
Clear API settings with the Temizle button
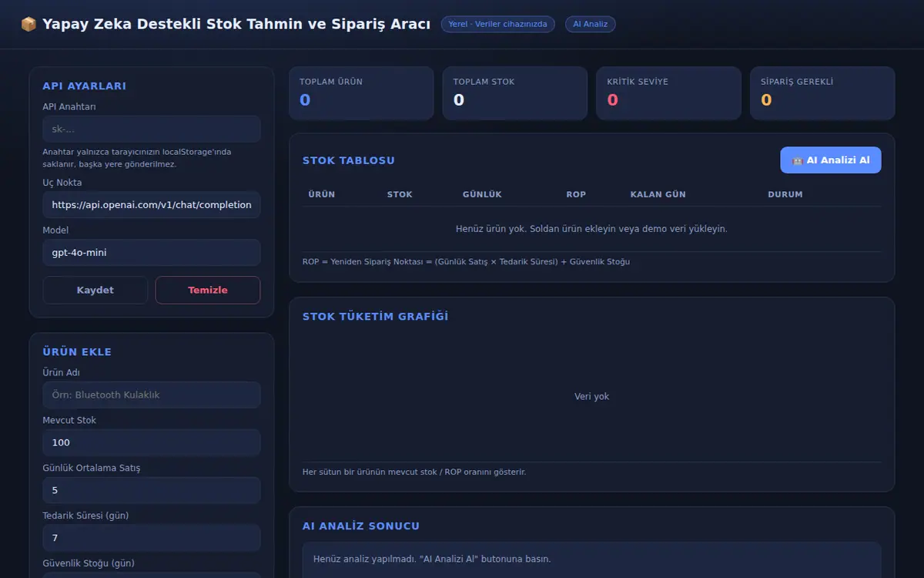point(208,291)
